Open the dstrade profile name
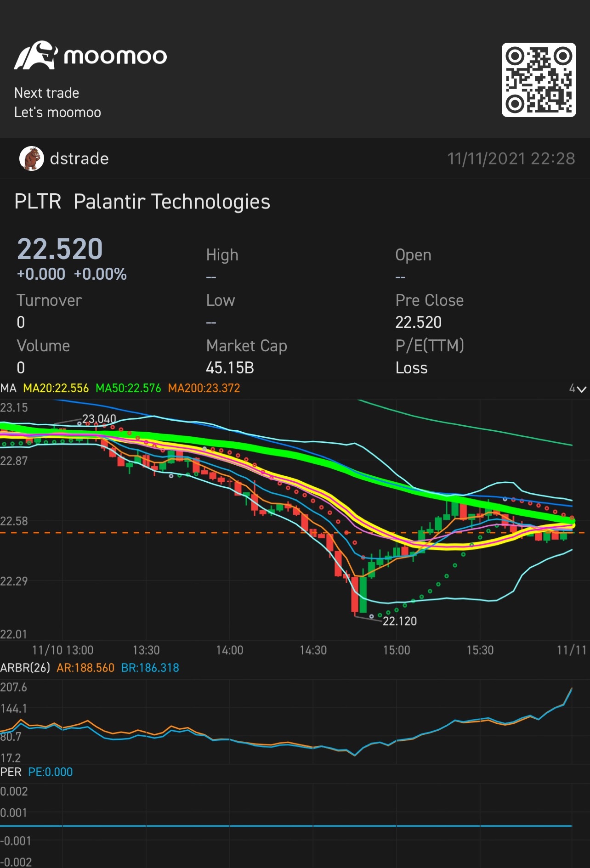This screenshot has height=868, width=590. click(x=79, y=158)
